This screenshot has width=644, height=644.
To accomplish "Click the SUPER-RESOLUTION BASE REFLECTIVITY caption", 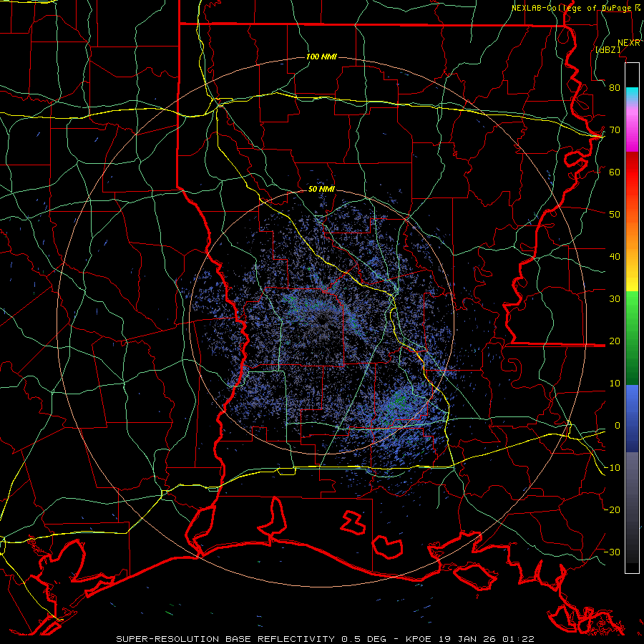I will 225,639.
